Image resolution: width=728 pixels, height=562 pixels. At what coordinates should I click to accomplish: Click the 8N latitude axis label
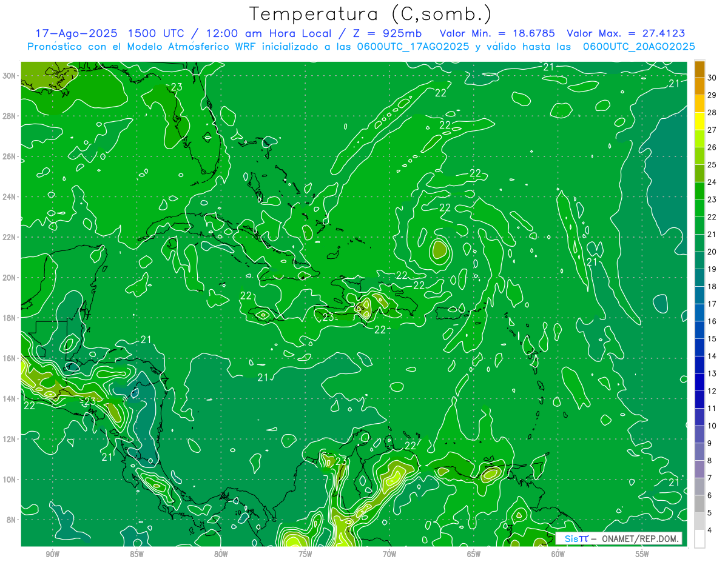tap(12, 520)
